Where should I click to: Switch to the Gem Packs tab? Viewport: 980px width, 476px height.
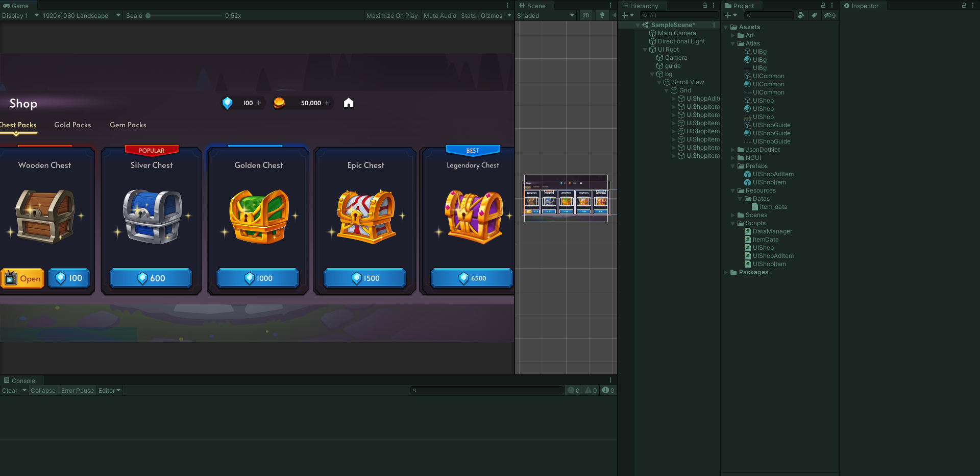click(128, 125)
